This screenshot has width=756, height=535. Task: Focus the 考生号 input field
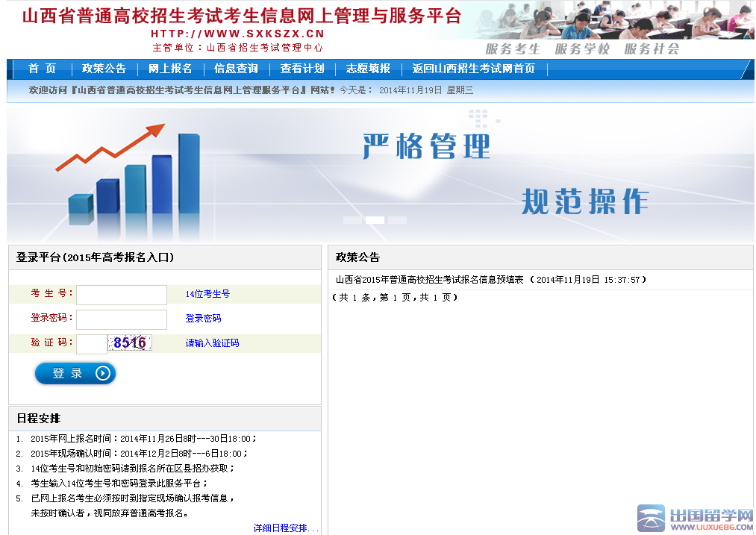[x=122, y=295]
